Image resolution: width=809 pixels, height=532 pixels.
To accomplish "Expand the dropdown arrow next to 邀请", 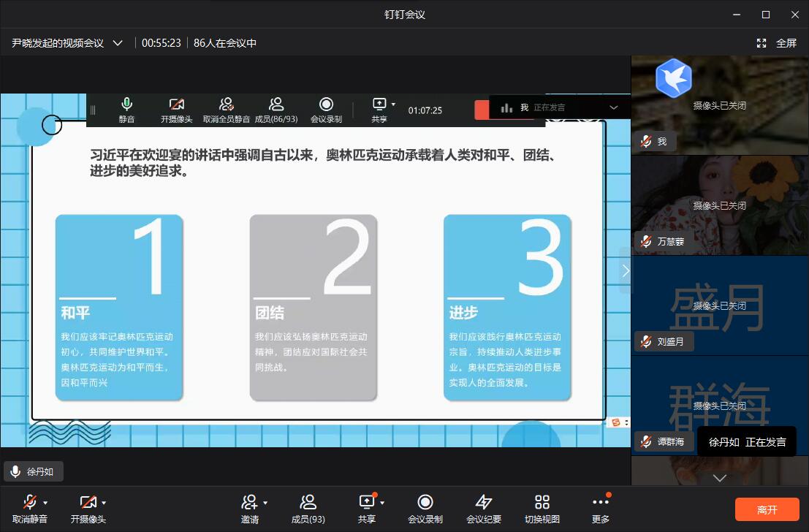I will pyautogui.click(x=265, y=503).
